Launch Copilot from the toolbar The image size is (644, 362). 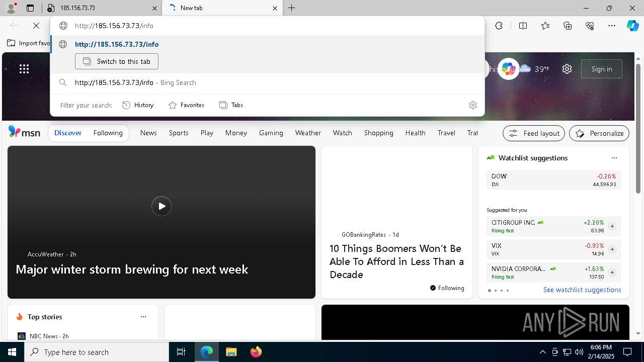click(632, 26)
